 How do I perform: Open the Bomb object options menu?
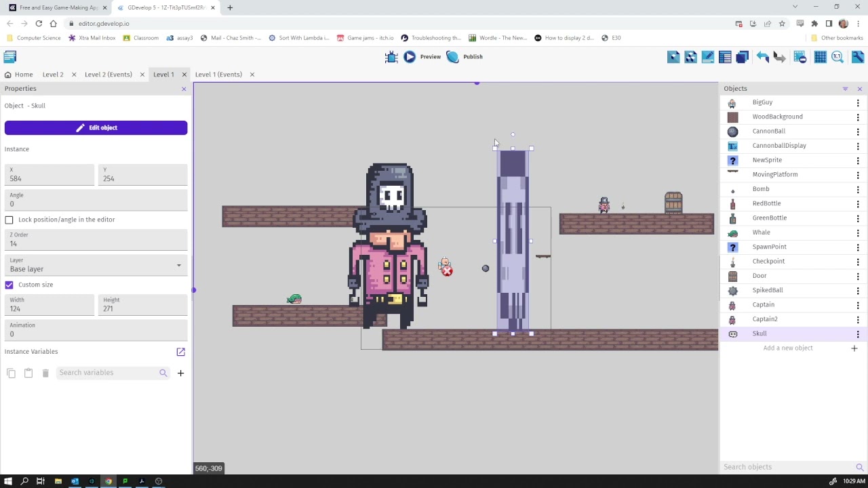858,189
